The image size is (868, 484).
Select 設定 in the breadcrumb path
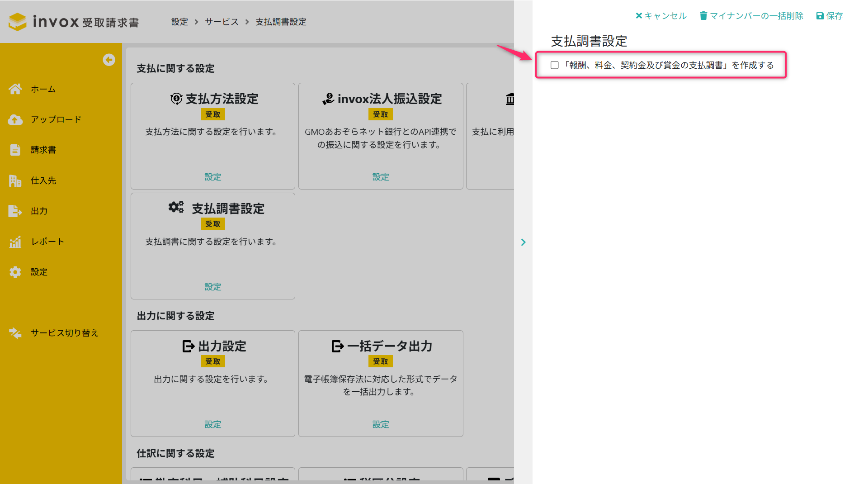pos(179,22)
